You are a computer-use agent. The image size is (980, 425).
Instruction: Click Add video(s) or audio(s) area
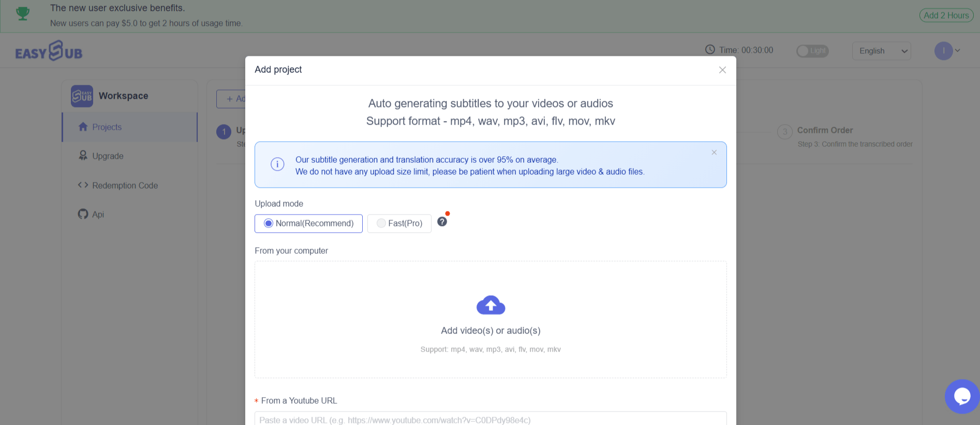(x=491, y=320)
